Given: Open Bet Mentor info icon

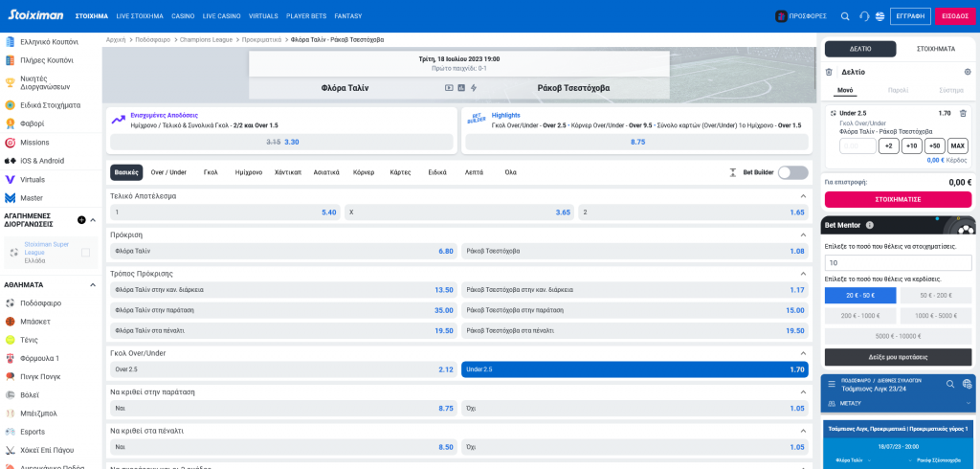Looking at the screenshot, I should 869,225.
